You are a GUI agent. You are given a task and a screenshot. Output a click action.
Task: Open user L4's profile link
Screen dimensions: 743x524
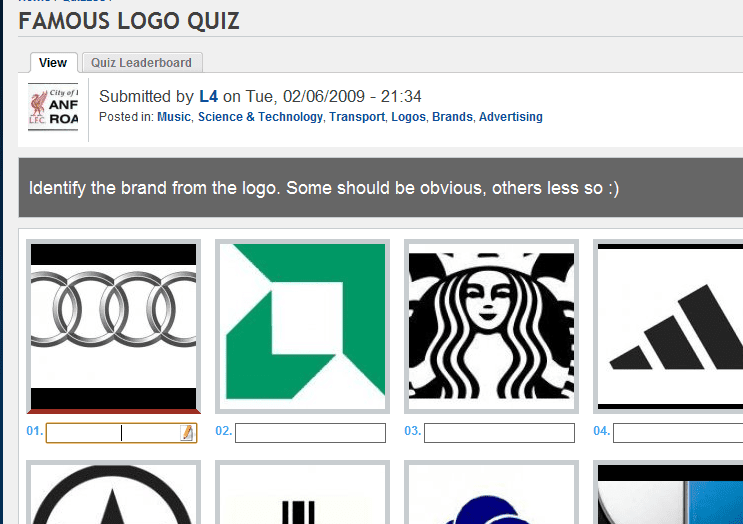pyautogui.click(x=208, y=97)
